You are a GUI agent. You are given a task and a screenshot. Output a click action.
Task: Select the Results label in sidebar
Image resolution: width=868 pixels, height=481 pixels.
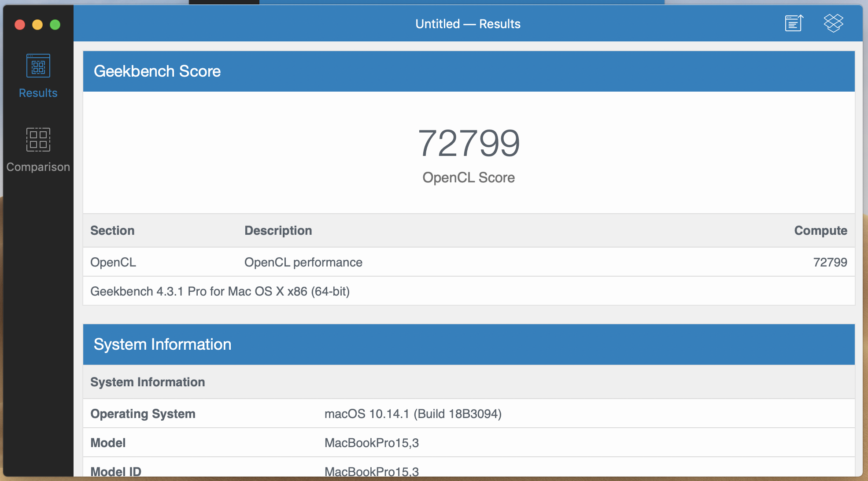(x=38, y=93)
